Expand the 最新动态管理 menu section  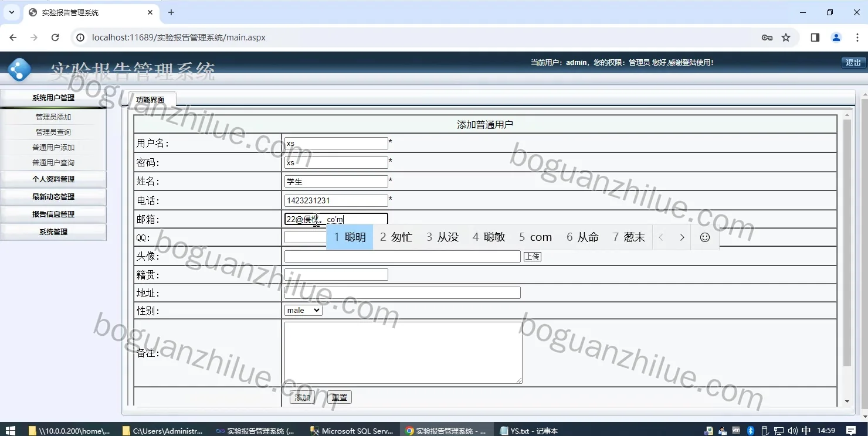[x=53, y=196]
